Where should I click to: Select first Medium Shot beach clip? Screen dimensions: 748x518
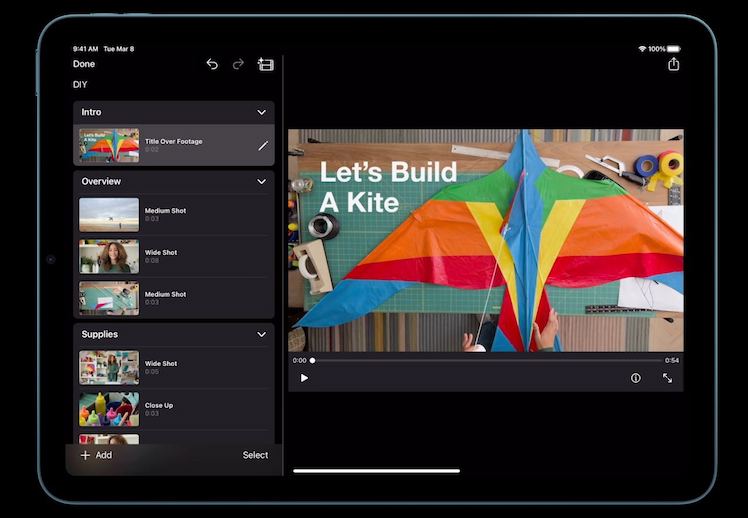pyautogui.click(x=109, y=214)
